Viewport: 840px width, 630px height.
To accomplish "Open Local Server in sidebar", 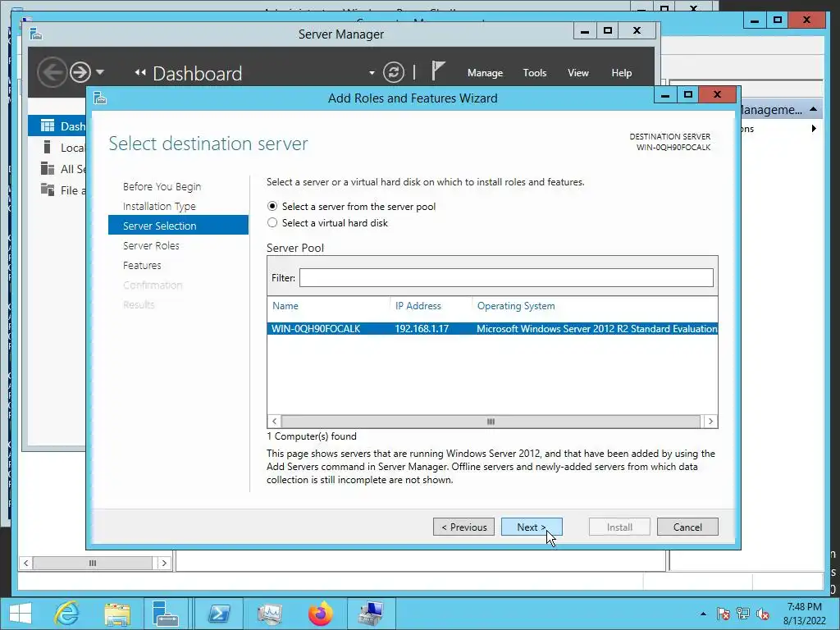I will tap(57, 148).
